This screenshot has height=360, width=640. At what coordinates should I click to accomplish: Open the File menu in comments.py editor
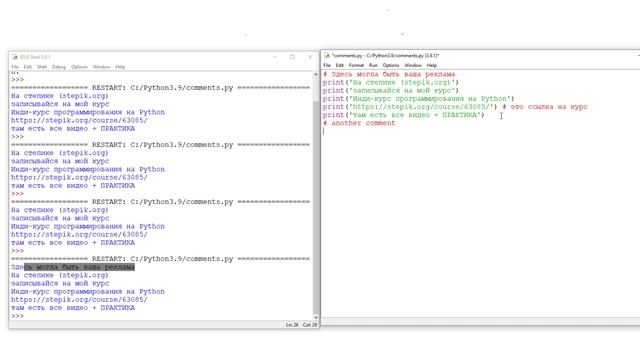point(327,65)
